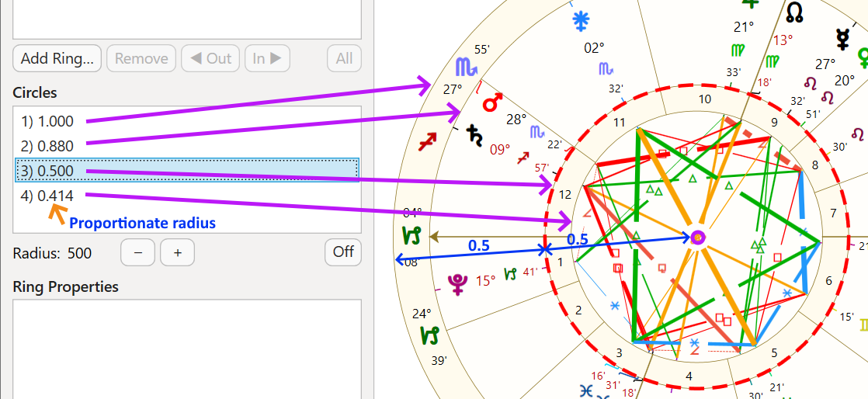Toggle the Off button next to Radius
This screenshot has width=868, height=399.
tap(343, 252)
